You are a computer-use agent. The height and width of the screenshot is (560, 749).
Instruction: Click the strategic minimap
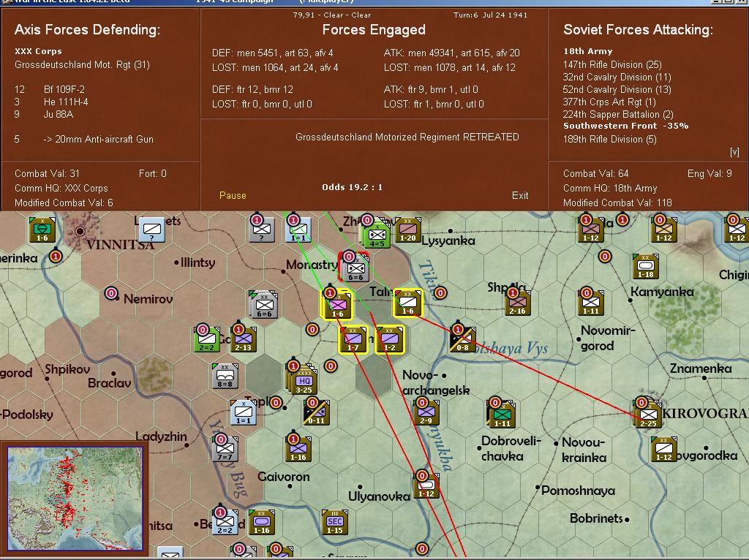pos(75,499)
